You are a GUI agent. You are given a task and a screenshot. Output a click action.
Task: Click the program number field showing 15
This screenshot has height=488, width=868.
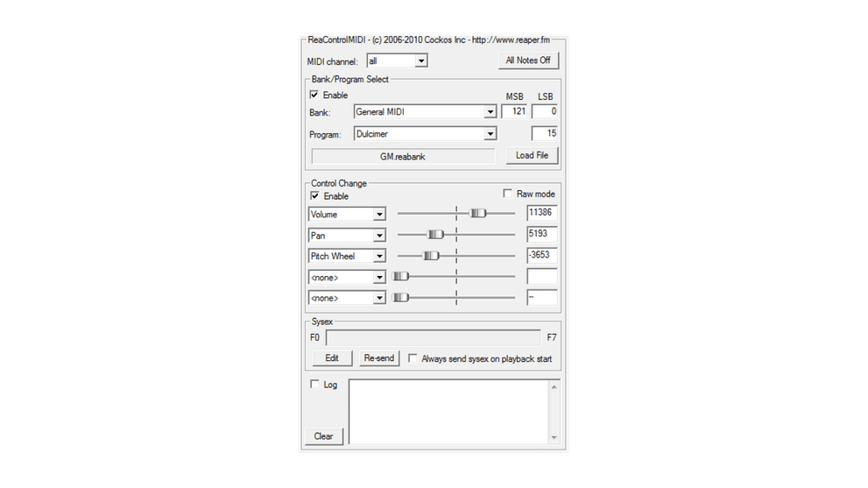click(x=544, y=134)
